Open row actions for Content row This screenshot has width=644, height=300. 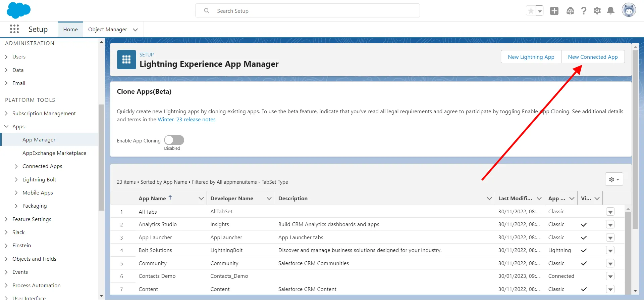click(x=610, y=289)
